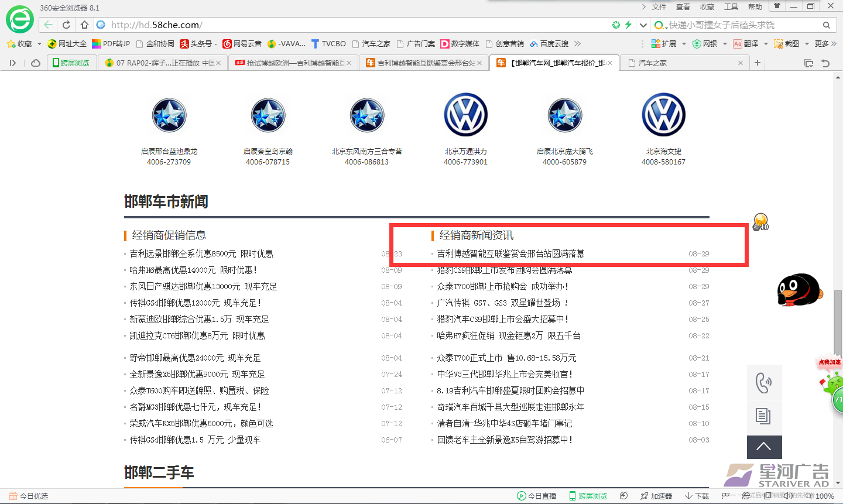Image resolution: width=843 pixels, height=504 pixels.
Task: Click the back-to-top arrow button
Action: click(764, 447)
